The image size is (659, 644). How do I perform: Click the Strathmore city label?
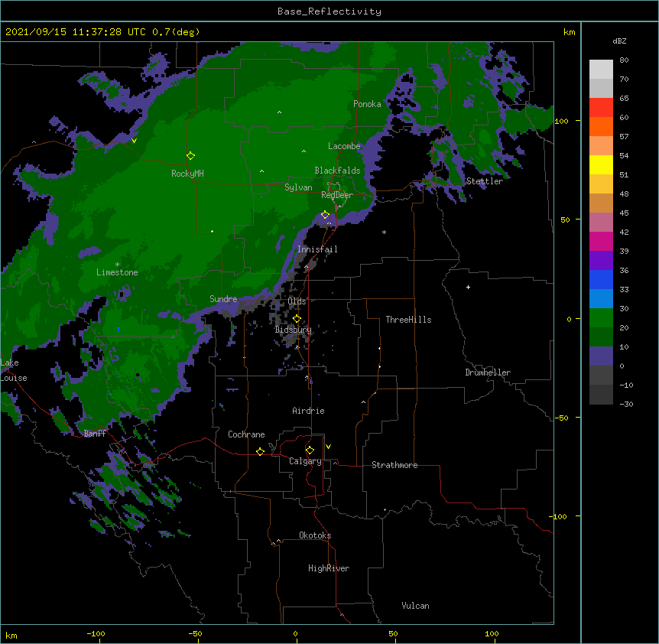tap(394, 465)
